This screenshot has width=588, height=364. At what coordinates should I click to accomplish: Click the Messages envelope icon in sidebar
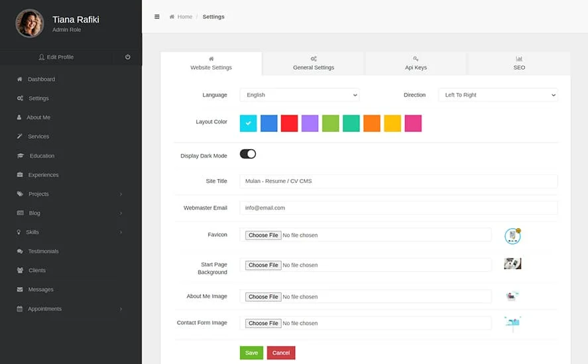(x=20, y=290)
